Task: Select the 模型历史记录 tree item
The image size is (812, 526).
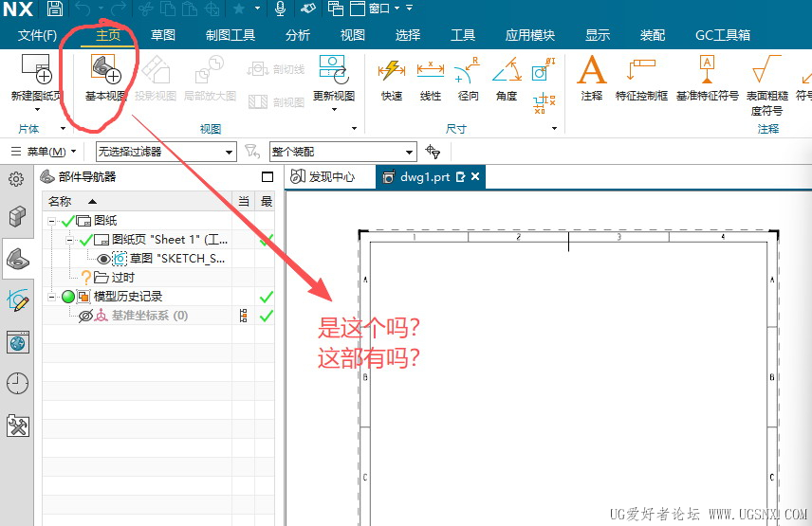Action: 127,297
